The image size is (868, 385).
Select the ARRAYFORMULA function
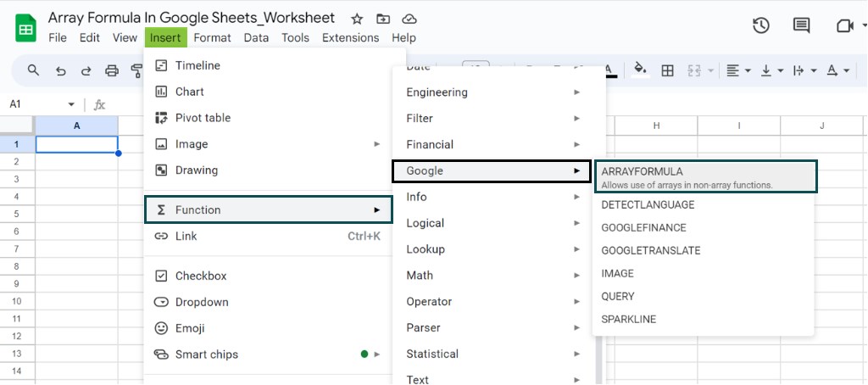[x=705, y=176]
